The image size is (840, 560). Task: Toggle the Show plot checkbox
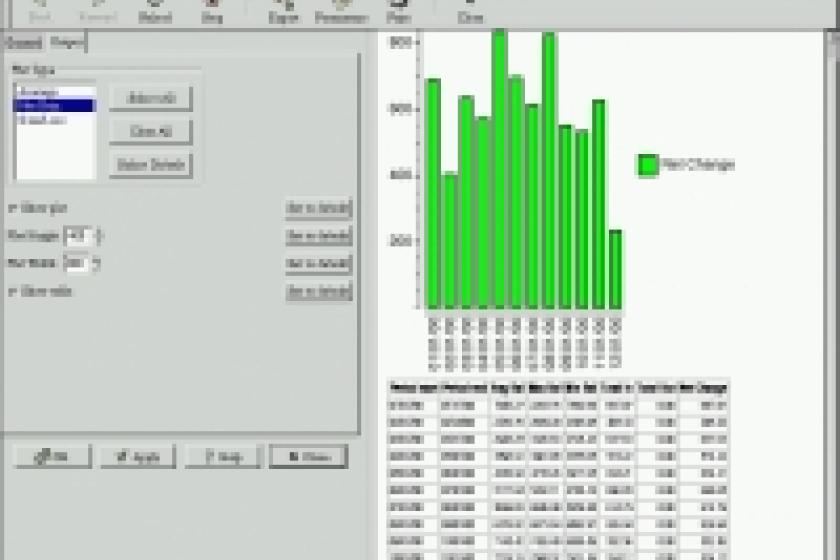[38, 208]
